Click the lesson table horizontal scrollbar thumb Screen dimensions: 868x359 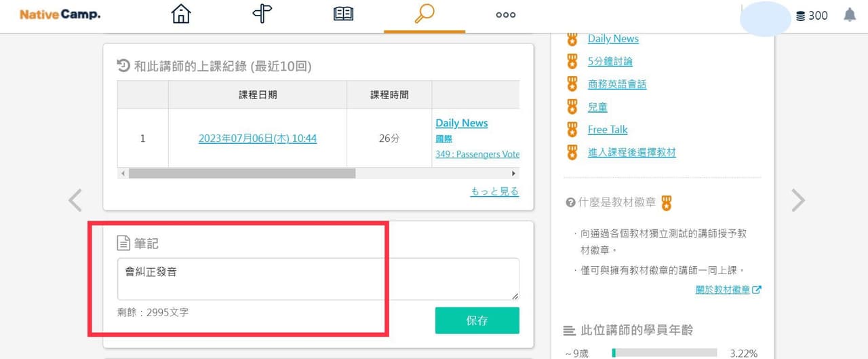[x=242, y=174]
